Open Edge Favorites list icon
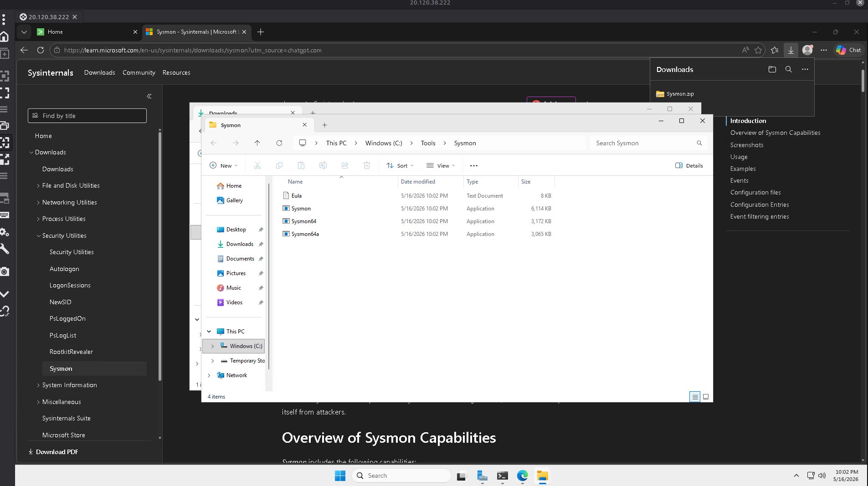This screenshot has height=486, width=868. 775,50
